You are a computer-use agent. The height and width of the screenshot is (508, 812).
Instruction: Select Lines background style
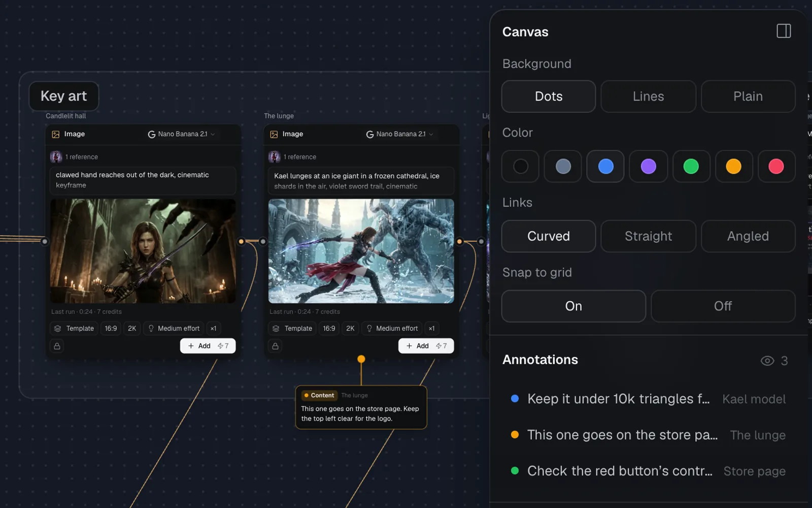point(649,97)
